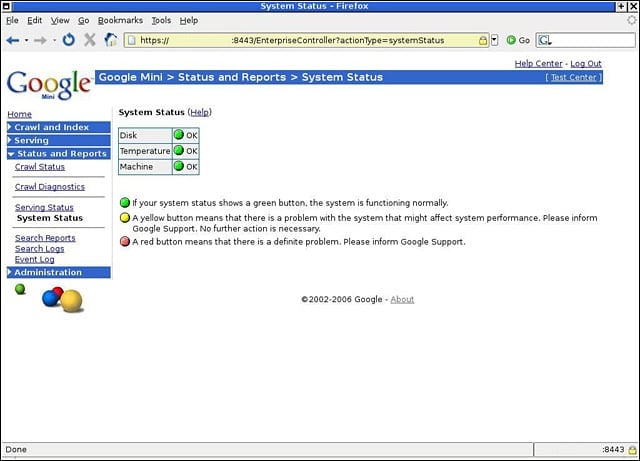Image resolution: width=640 pixels, height=461 pixels.
Task: Open the Go menu
Action: 84,20
